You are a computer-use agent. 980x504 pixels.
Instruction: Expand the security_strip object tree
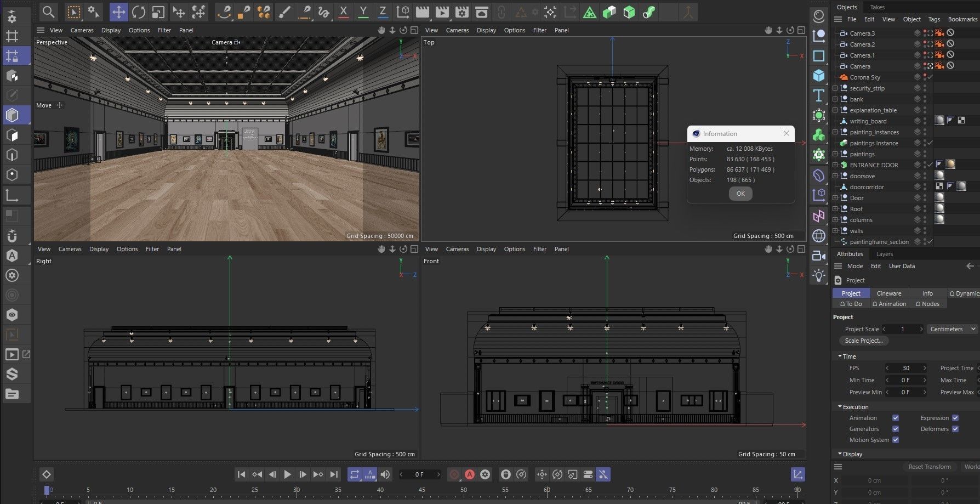835,88
